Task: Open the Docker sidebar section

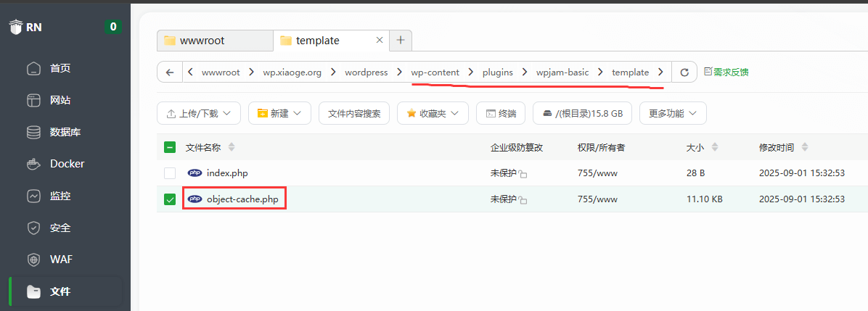Action: (x=67, y=164)
